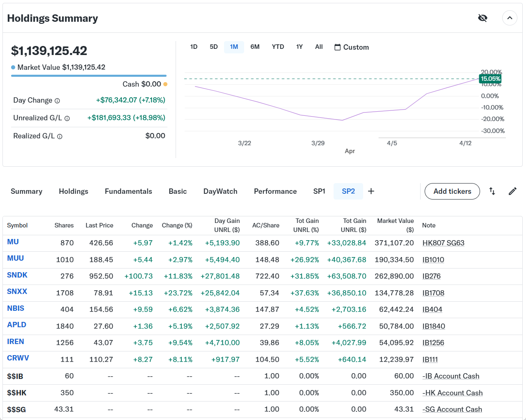Open the HK807 SG63 note for MU
Screen dimensions: 526x420
(443, 243)
